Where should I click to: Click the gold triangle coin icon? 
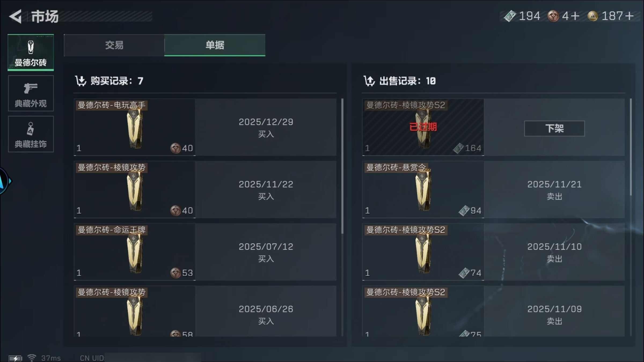pos(592,16)
